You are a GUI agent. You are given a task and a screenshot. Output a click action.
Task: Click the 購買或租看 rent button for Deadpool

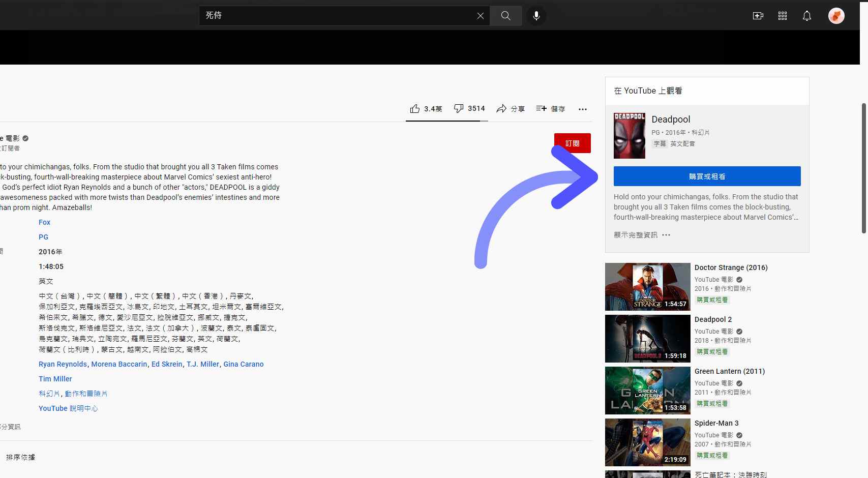click(706, 176)
